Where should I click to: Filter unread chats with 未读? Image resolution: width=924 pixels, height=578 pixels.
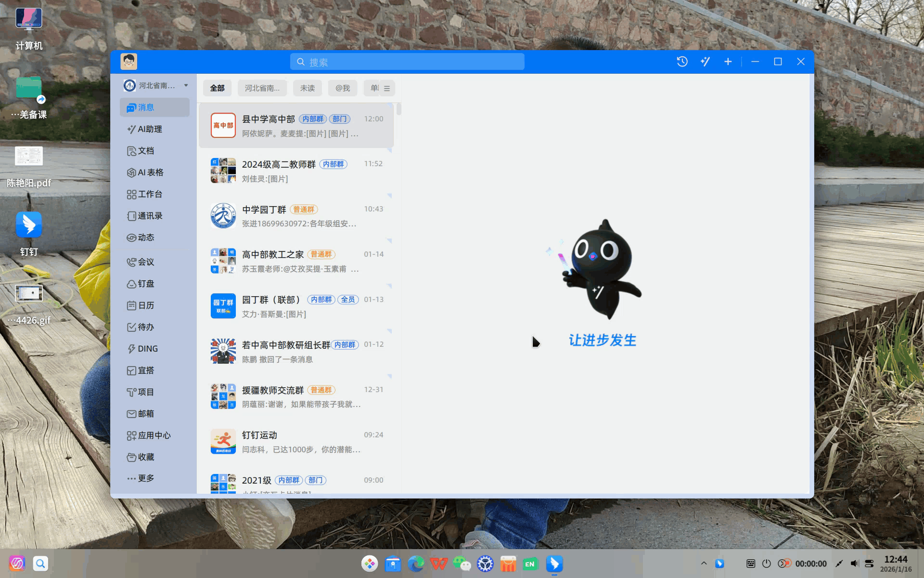tap(307, 88)
